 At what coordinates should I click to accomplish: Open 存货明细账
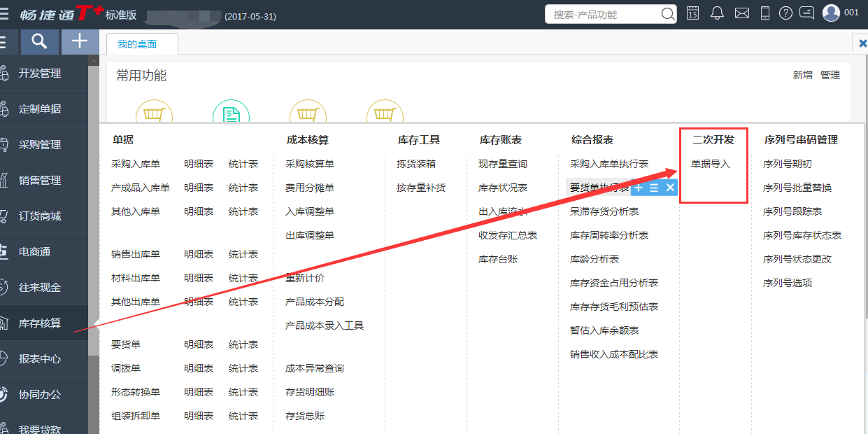point(310,392)
